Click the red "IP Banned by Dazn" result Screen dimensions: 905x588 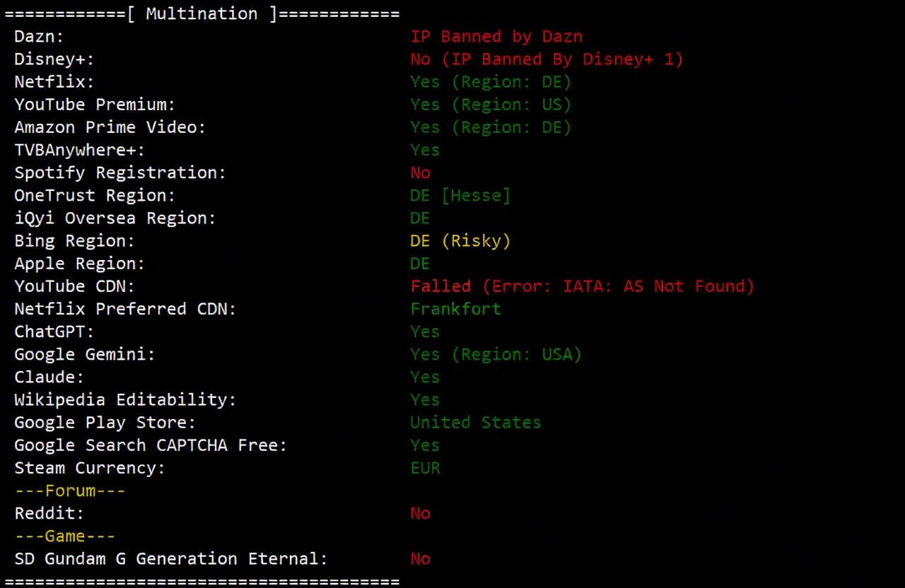pos(496,37)
